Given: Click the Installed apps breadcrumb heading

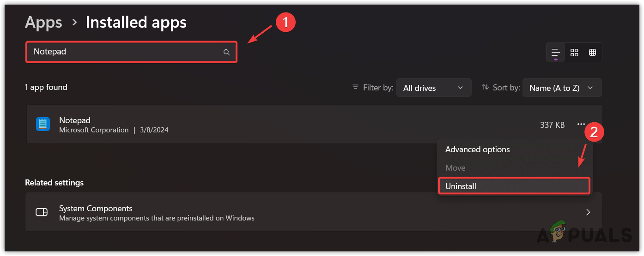Looking at the screenshot, I should (x=136, y=22).
